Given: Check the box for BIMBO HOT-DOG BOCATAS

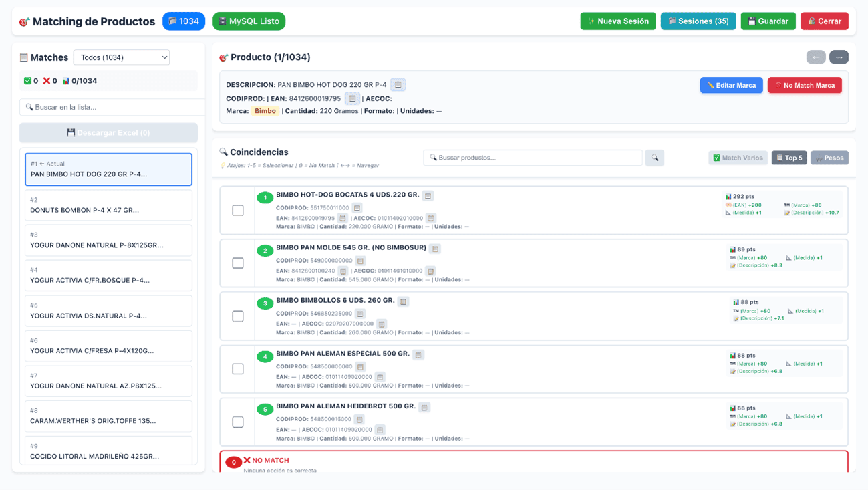Looking at the screenshot, I should [238, 210].
